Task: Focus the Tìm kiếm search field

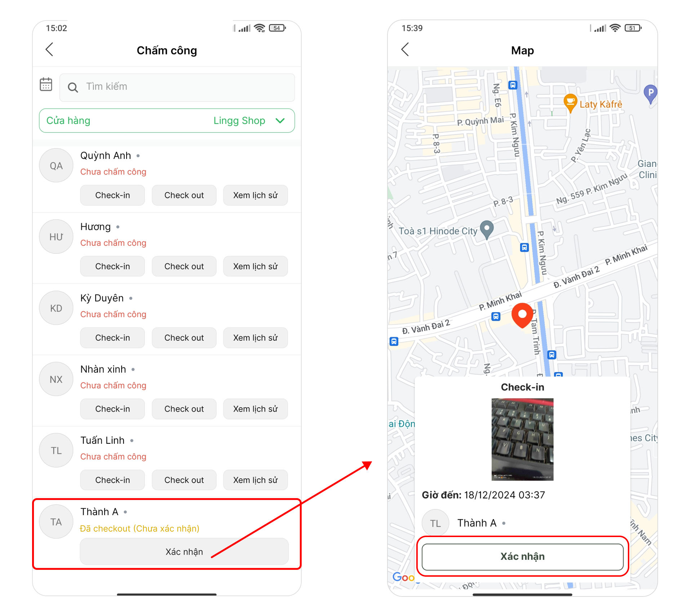Action: (x=177, y=87)
